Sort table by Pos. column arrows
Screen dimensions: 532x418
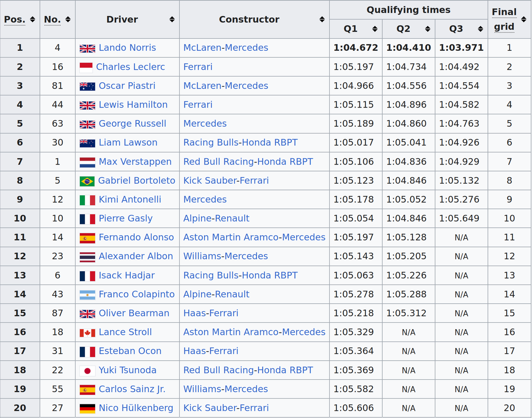(32, 20)
